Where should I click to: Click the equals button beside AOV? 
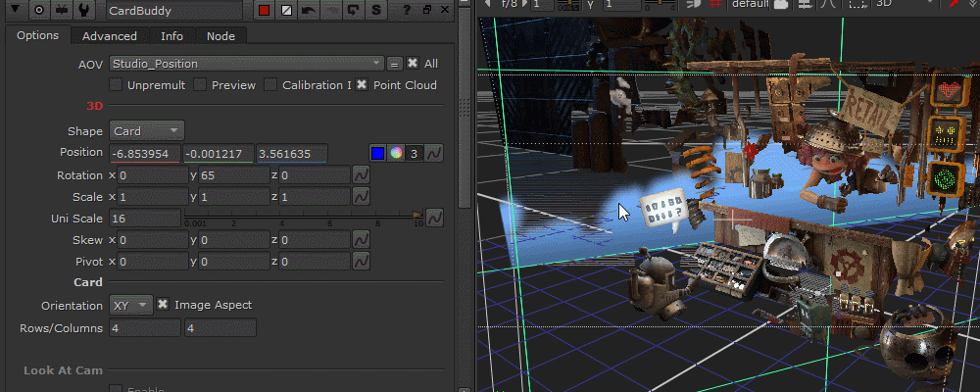point(394,64)
